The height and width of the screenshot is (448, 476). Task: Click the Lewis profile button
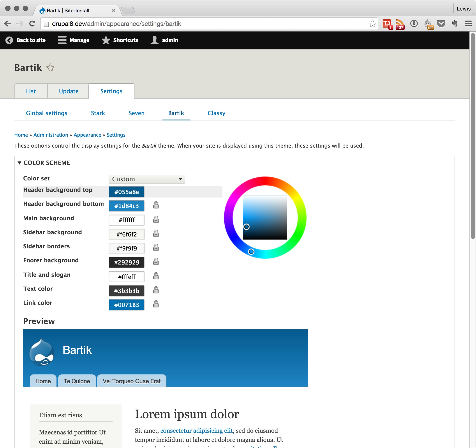tap(463, 9)
